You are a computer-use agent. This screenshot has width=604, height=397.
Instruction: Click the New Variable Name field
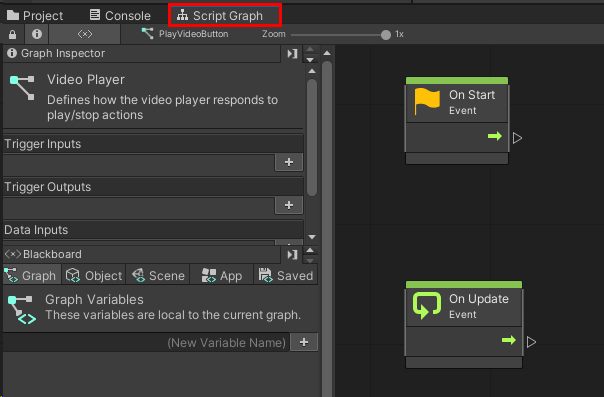click(x=146, y=342)
